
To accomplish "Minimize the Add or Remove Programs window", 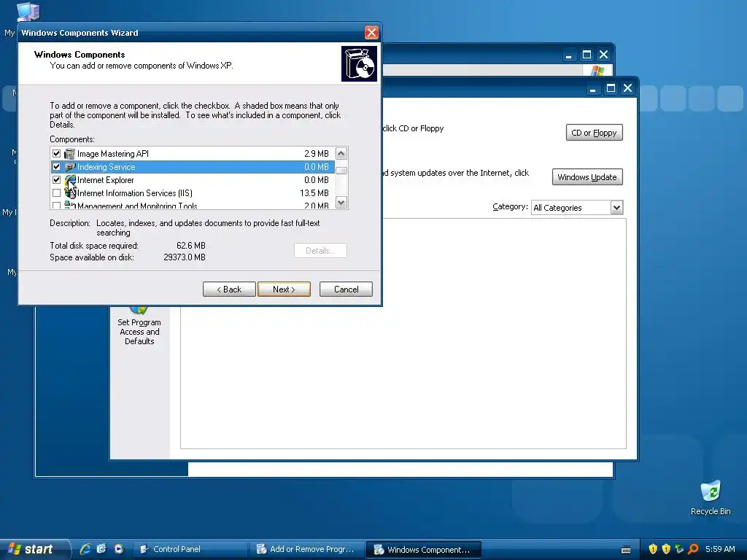I will pyautogui.click(x=592, y=88).
